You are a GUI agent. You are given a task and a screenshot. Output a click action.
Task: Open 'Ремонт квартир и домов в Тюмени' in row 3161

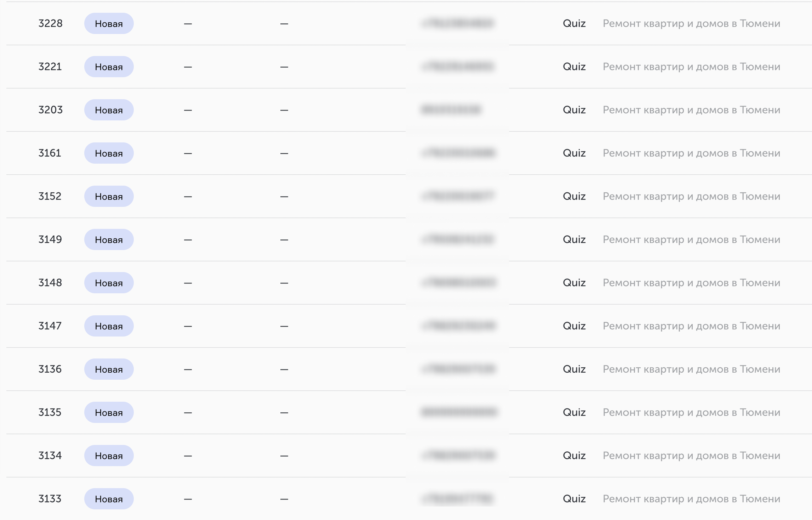(691, 153)
